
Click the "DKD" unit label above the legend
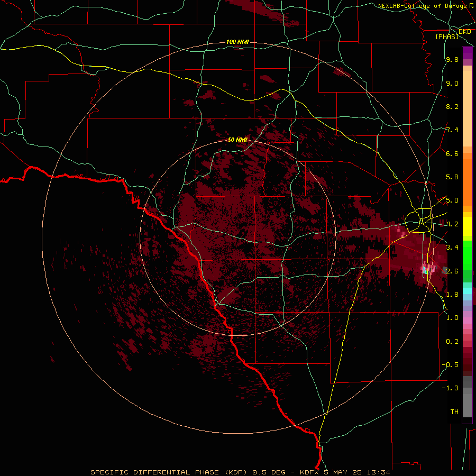click(464, 32)
